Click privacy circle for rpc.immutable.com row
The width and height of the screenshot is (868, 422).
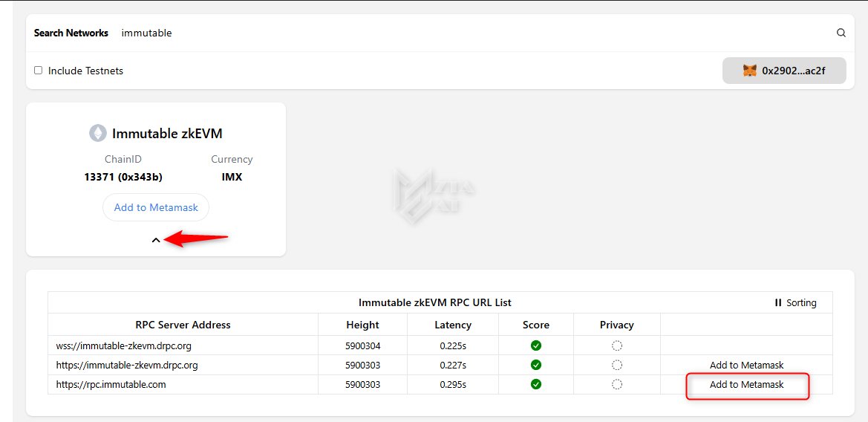(617, 384)
